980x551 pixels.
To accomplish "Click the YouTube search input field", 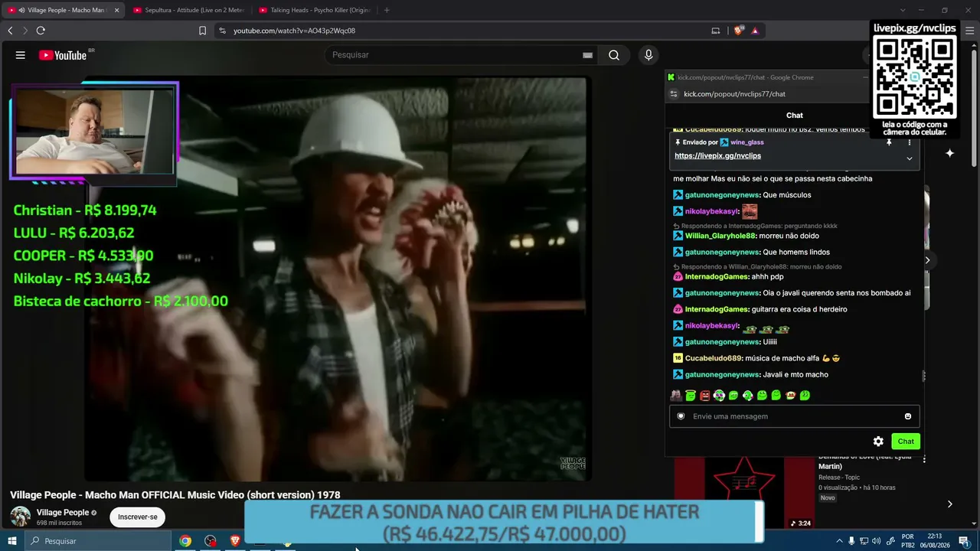I will point(456,55).
